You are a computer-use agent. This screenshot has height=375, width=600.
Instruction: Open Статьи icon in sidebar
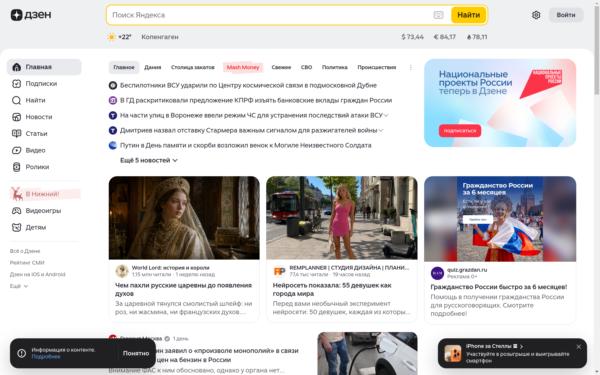(x=16, y=134)
